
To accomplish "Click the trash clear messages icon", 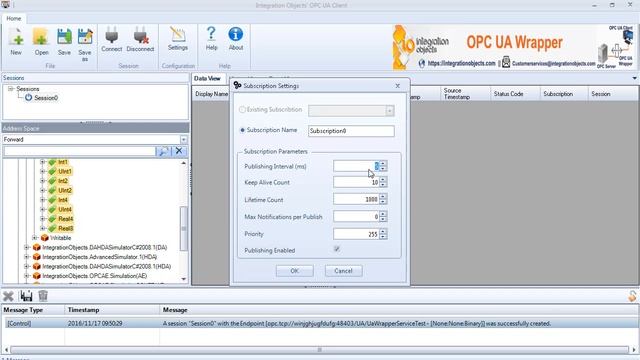I will (43, 296).
